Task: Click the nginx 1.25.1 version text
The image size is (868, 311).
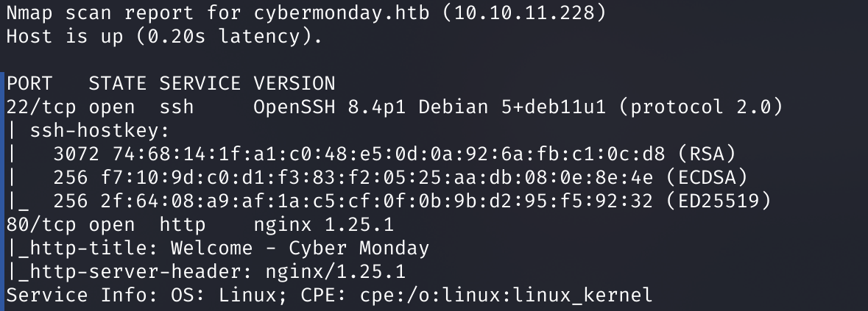Action: [x=324, y=225]
